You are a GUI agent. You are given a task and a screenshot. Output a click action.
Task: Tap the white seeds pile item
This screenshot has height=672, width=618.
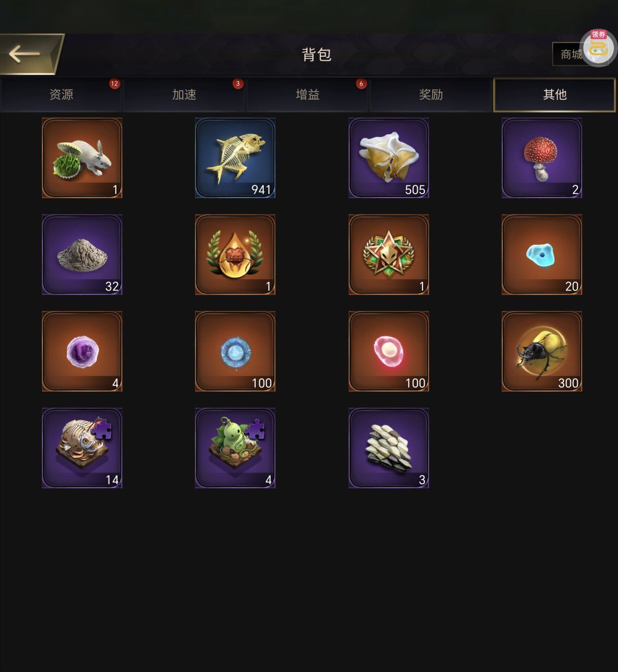tap(389, 448)
